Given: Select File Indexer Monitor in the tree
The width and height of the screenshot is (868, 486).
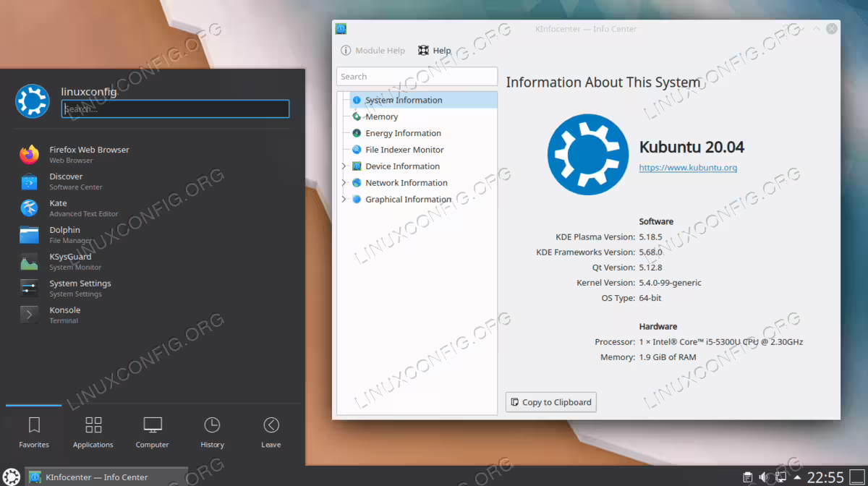Looking at the screenshot, I should coord(404,150).
